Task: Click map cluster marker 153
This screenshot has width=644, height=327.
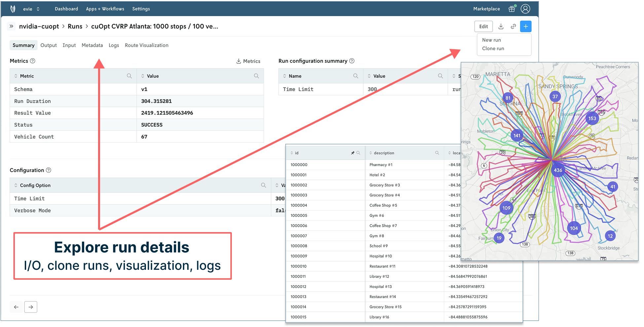Action: click(592, 118)
